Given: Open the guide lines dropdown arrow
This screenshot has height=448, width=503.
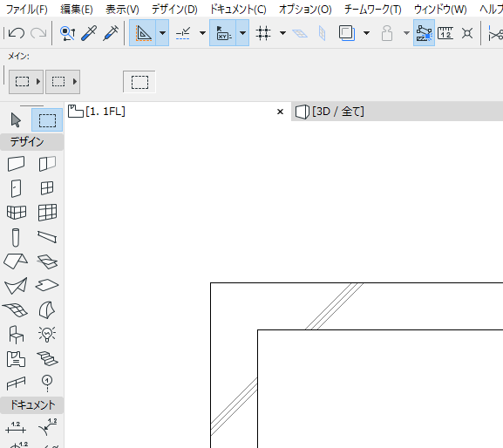Looking at the screenshot, I should pyautogui.click(x=163, y=33).
